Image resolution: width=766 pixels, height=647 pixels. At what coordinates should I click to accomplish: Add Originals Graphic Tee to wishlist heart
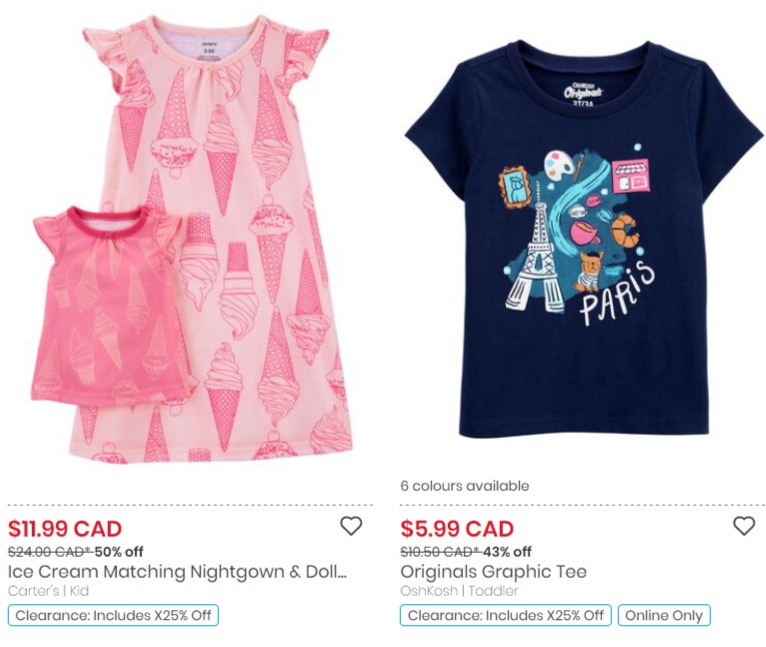(x=744, y=526)
